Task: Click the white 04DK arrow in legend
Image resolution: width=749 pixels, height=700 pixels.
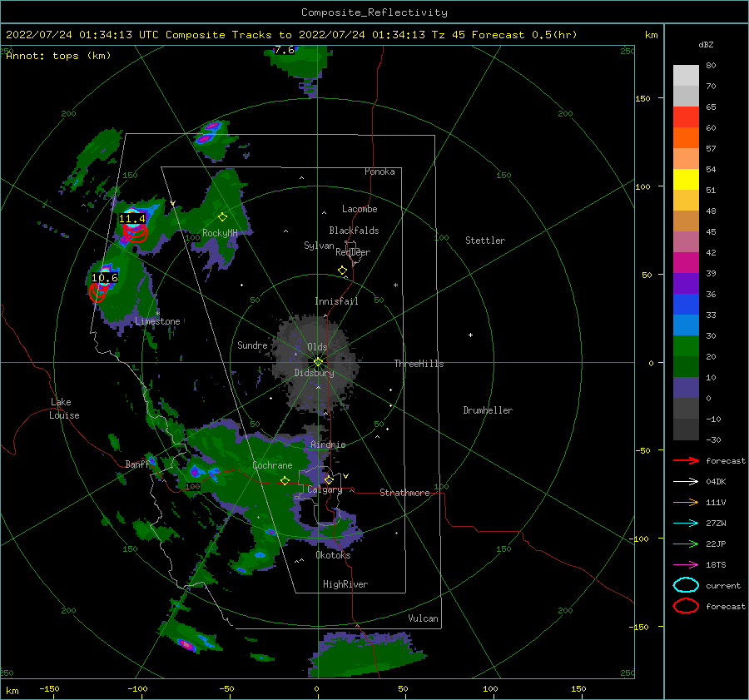Action: pyautogui.click(x=686, y=481)
